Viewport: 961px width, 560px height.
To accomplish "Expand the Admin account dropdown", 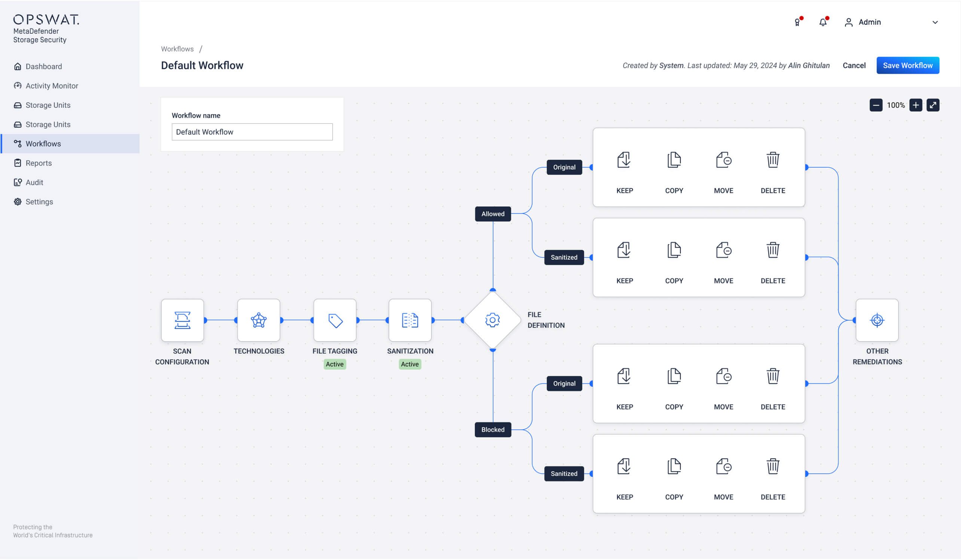I will [935, 22].
